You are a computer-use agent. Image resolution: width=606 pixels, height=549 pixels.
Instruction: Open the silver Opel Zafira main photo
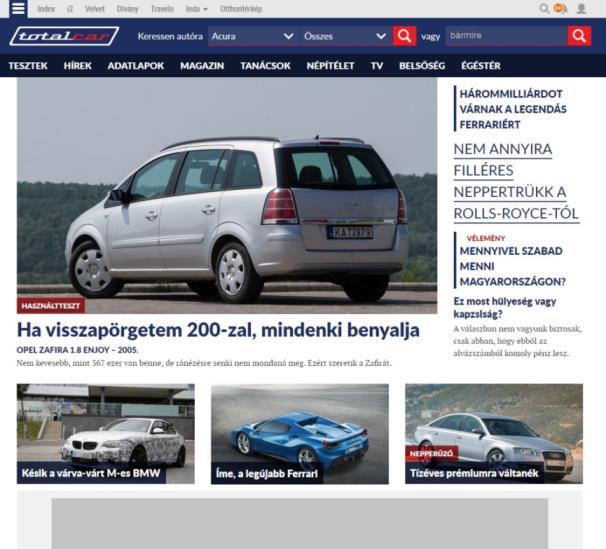[227, 195]
